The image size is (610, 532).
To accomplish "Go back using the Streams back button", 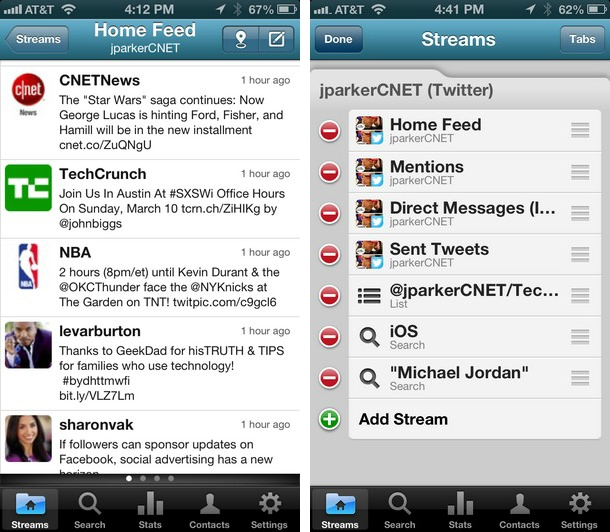I will 38,39.
